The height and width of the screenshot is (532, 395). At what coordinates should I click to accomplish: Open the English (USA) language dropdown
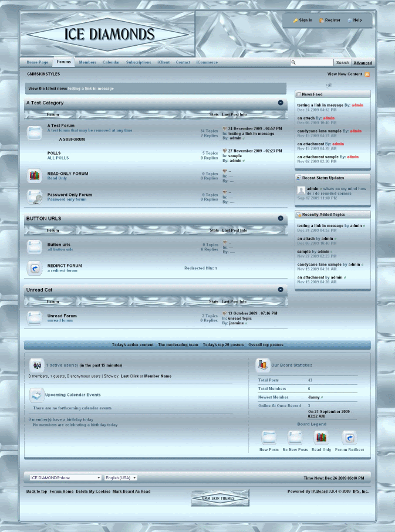(x=121, y=478)
